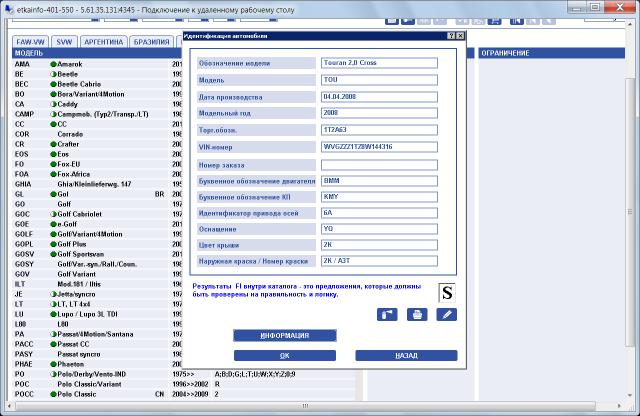The width and height of the screenshot is (640, 416).
Task: Click the empty Номер заказа field
Action: [379, 165]
